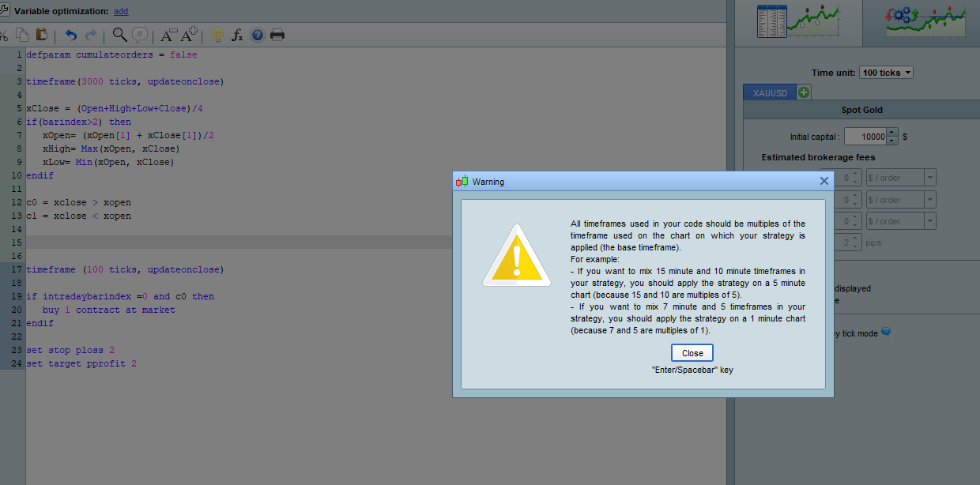Click the 'Estimated brokerage fees' label
980x485 pixels.
[x=819, y=157]
